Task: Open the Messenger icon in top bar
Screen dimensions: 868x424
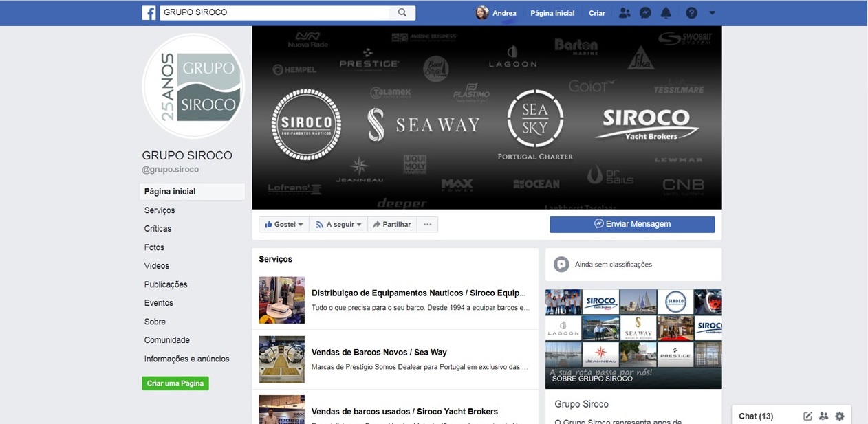Action: click(645, 13)
